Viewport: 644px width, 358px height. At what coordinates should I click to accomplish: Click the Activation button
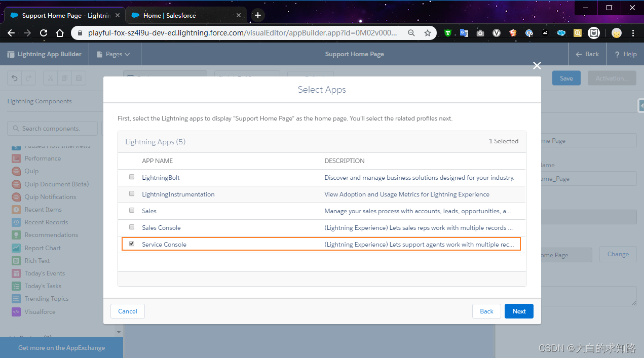(611, 78)
